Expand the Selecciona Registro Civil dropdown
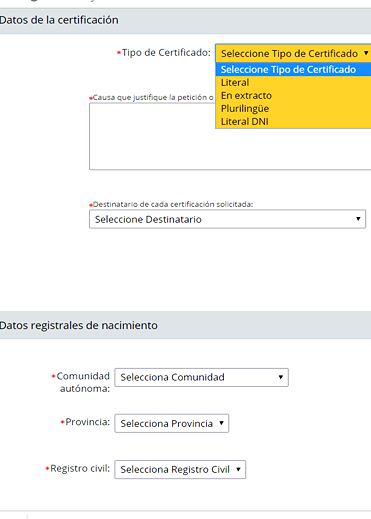Screen dimensions: 371x519 pyautogui.click(x=180, y=469)
